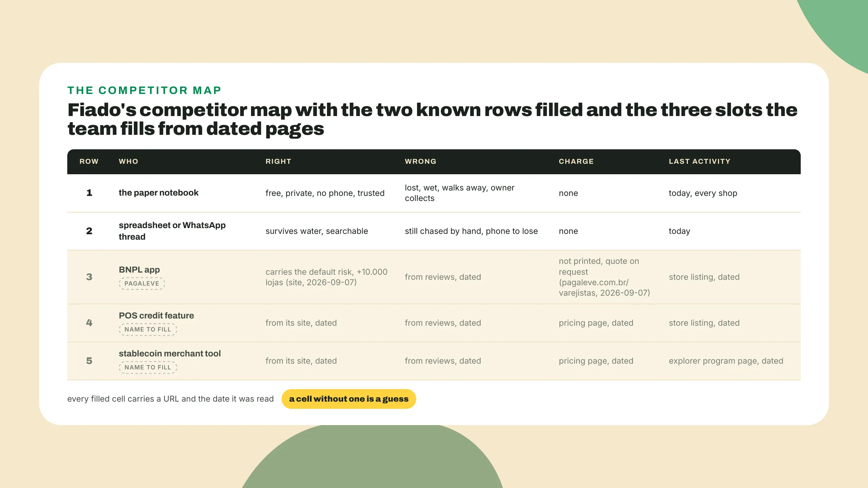Viewport: 868px width, 488px height.
Task: Click "lost, wet, walks away, owner collects"
Action: point(459,193)
